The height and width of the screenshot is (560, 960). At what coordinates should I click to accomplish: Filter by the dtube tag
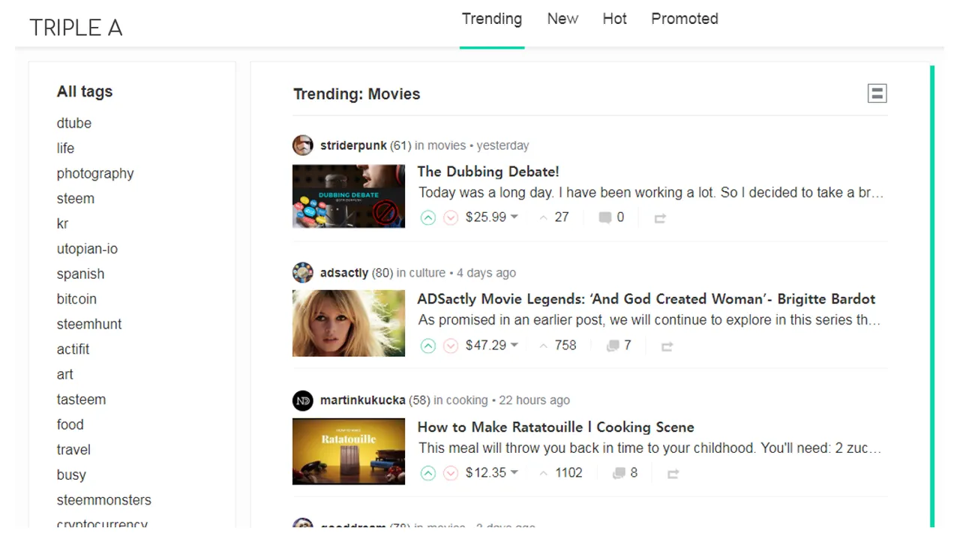pyautogui.click(x=74, y=123)
